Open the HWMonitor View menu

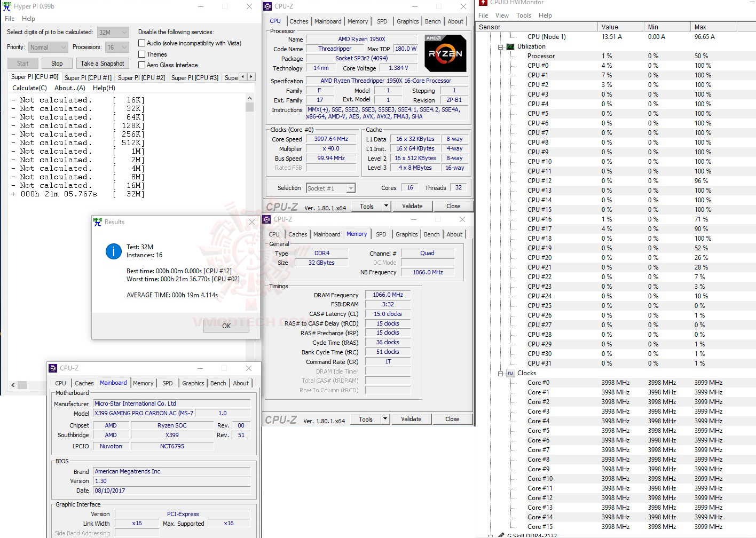502,15
